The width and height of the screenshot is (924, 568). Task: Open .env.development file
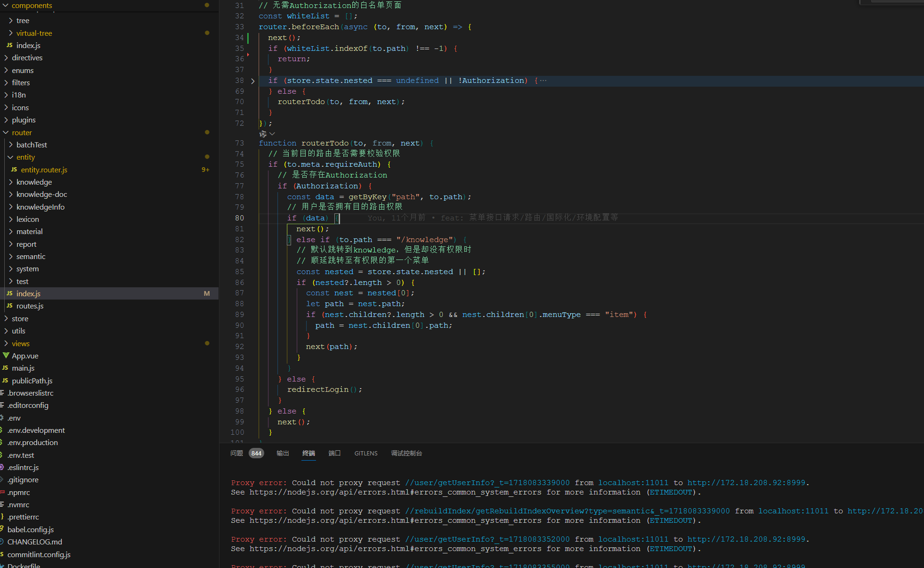click(x=36, y=430)
